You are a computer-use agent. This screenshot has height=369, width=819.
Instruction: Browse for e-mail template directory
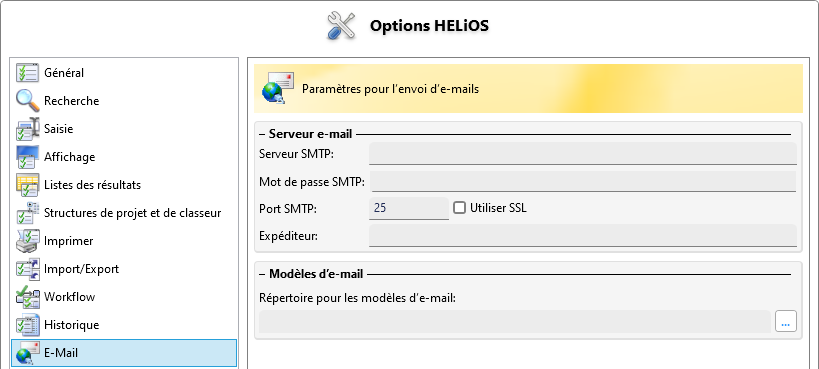coord(786,322)
